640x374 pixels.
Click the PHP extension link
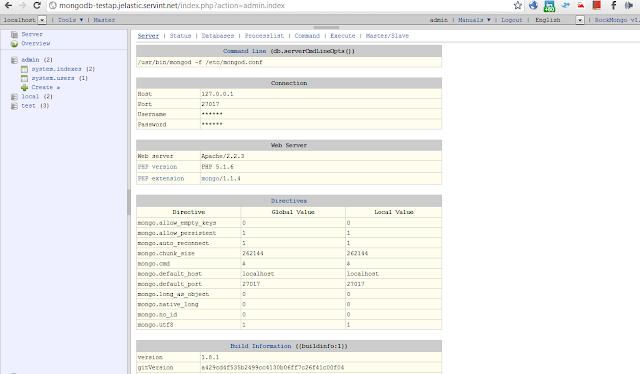coord(161,178)
